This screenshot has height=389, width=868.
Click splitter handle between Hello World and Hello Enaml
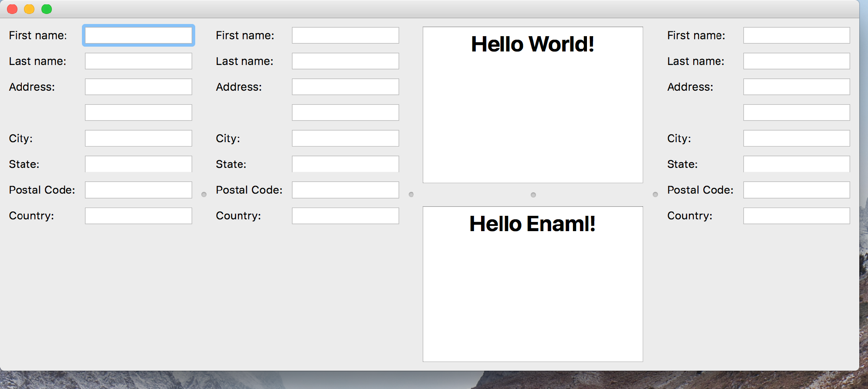[x=533, y=195]
